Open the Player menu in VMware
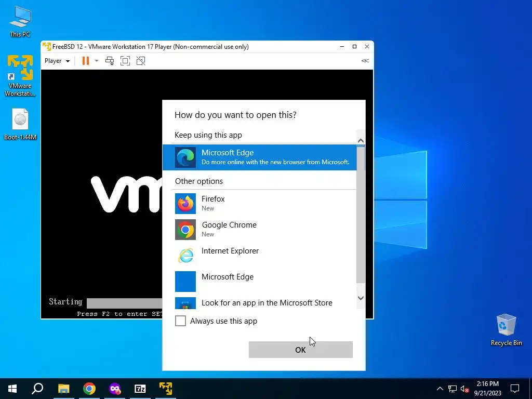The width and height of the screenshot is (532, 399). point(57,61)
